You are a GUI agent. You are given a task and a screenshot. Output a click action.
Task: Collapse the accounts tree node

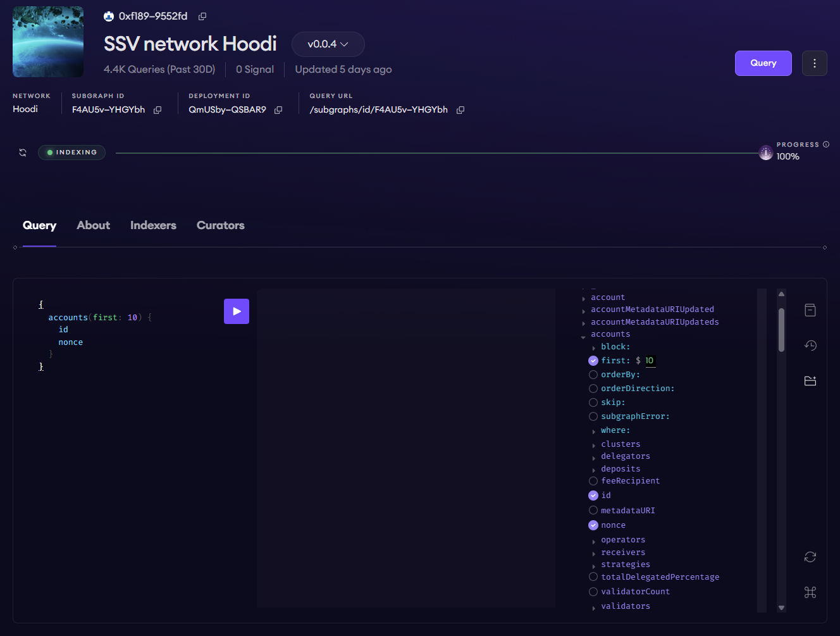[x=583, y=337]
